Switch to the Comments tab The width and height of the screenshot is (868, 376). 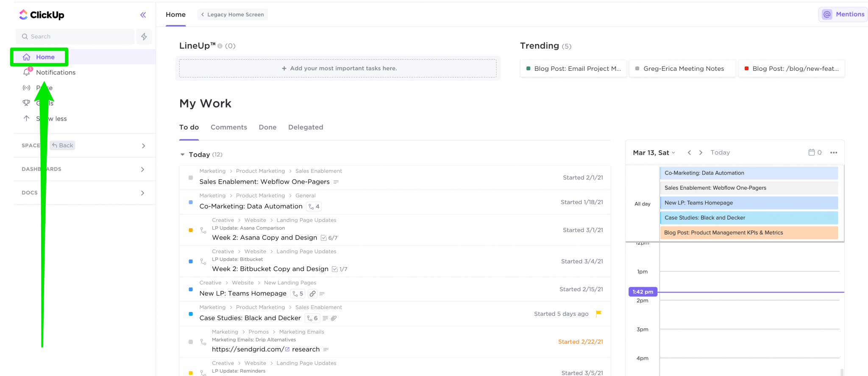coord(229,127)
